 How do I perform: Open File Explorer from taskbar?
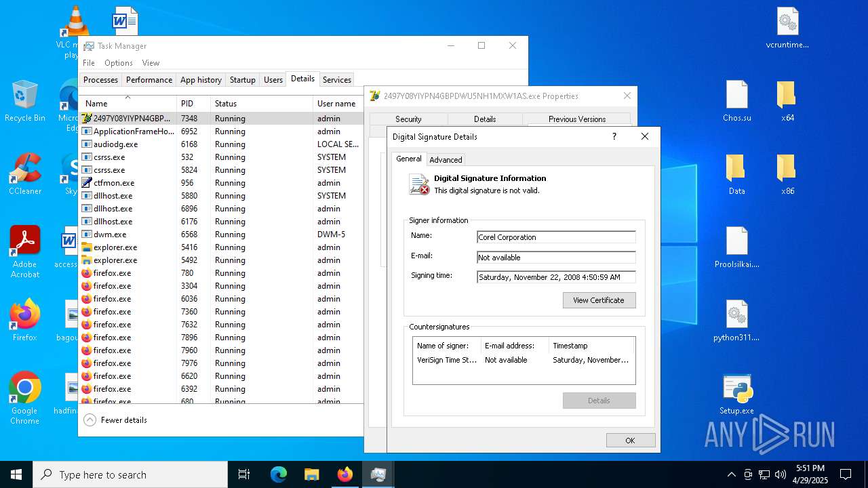[311, 474]
